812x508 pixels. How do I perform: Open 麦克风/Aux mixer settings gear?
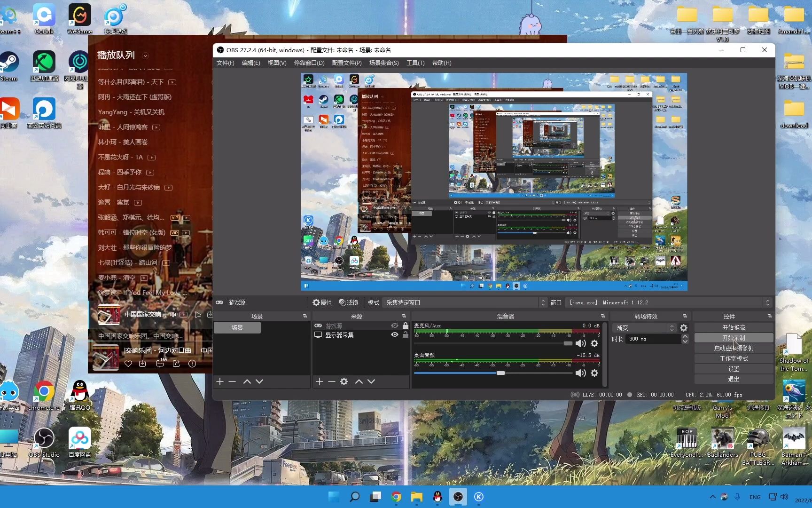(594, 343)
